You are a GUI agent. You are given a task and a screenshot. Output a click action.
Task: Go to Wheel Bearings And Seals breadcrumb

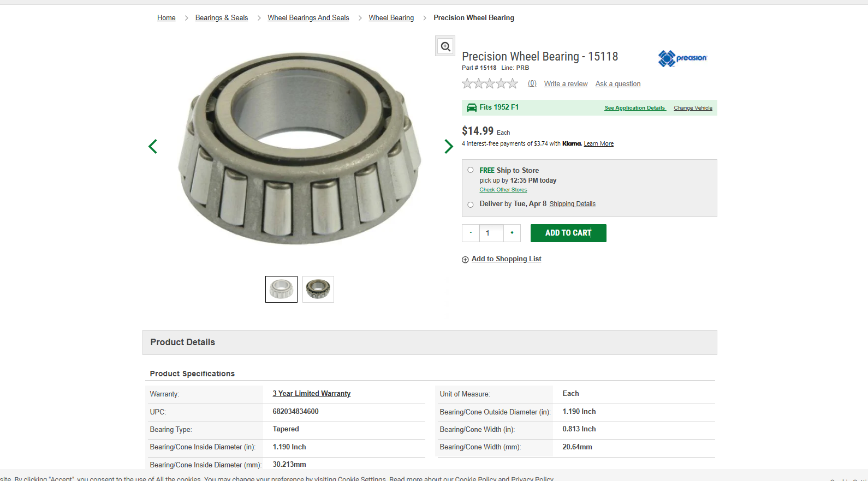click(x=308, y=18)
